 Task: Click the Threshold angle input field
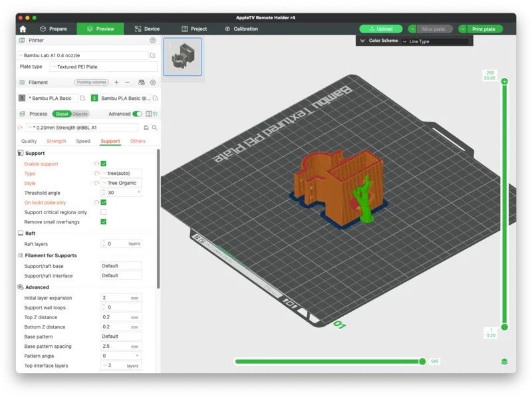(x=121, y=193)
